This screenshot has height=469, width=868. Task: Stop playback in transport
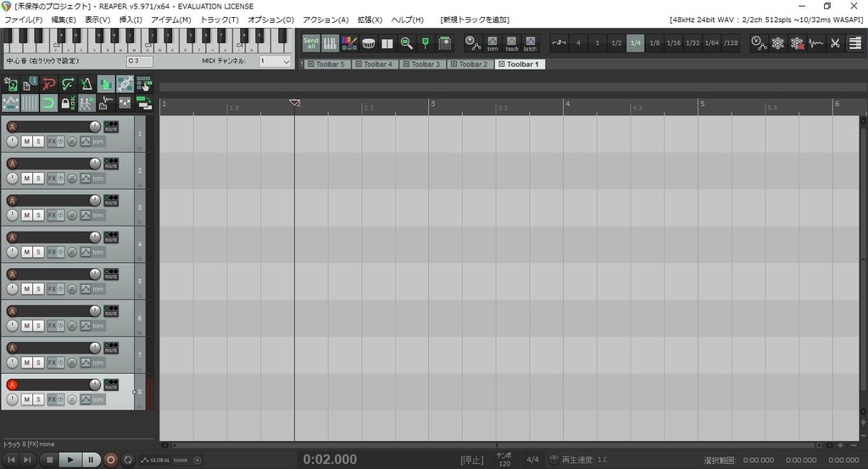[50, 460]
